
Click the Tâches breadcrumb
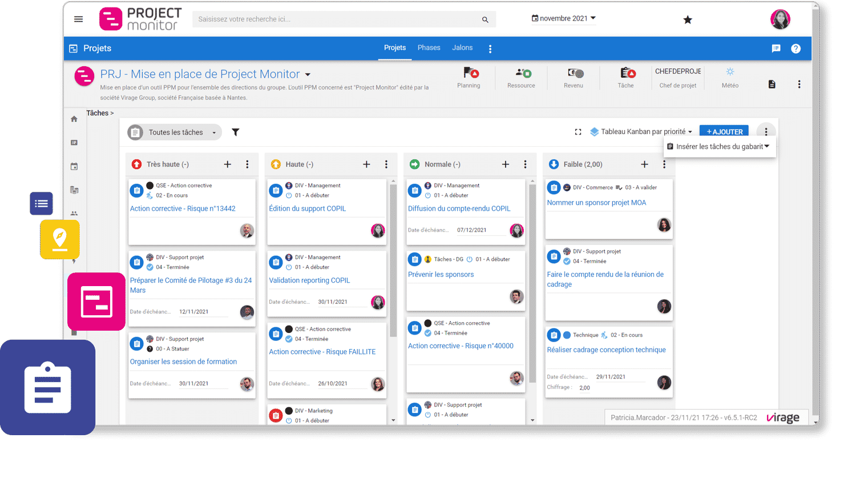(x=97, y=113)
